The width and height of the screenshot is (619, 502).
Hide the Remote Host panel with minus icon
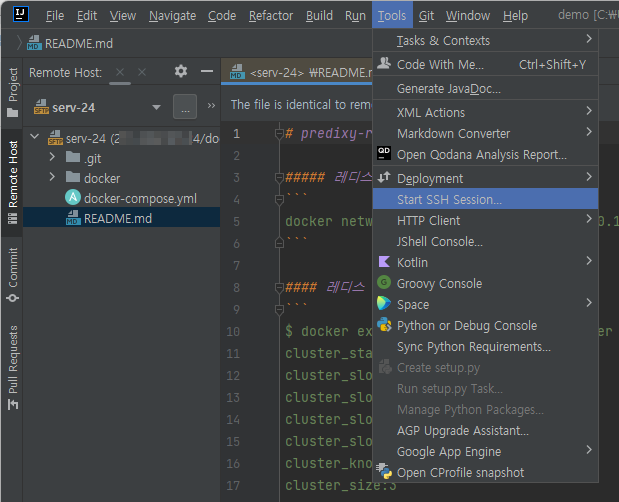point(207,71)
